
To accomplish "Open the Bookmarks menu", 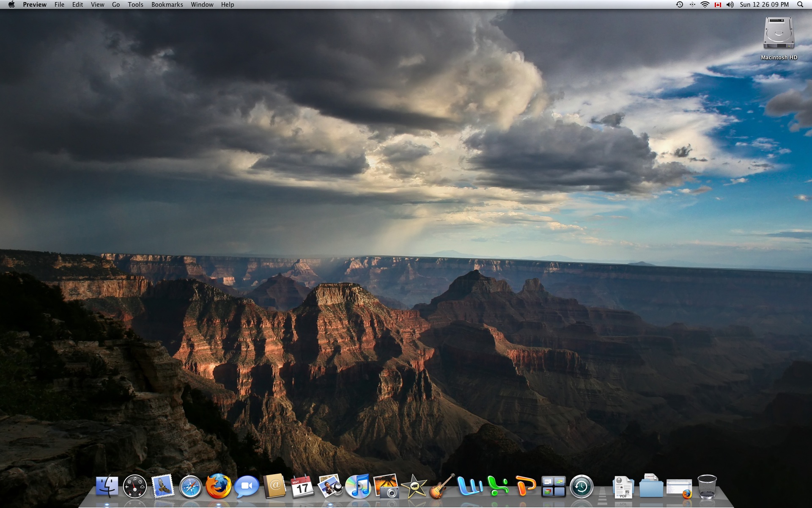I will (167, 5).
